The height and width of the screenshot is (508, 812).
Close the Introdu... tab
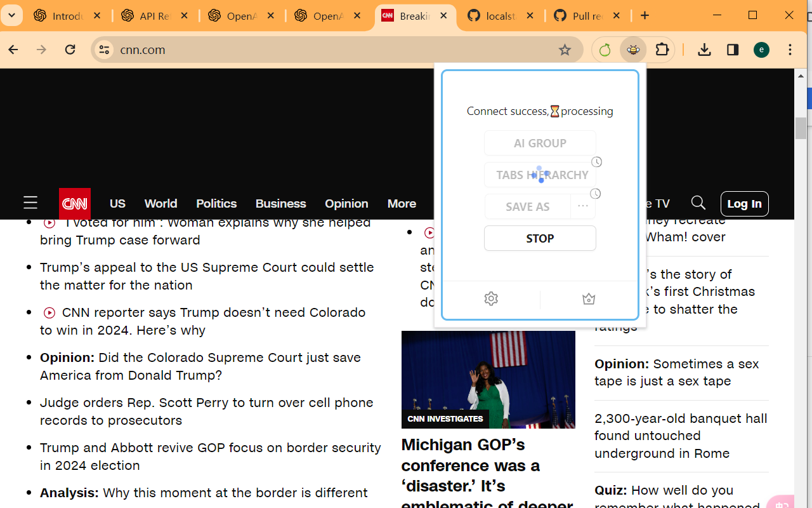[97, 16]
